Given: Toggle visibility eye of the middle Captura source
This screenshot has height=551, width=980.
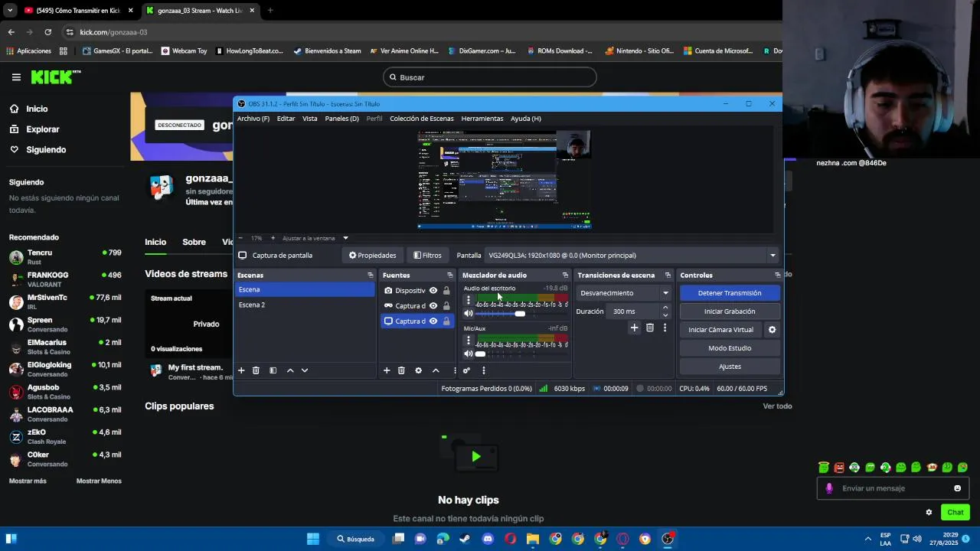Looking at the screenshot, I should coord(433,306).
